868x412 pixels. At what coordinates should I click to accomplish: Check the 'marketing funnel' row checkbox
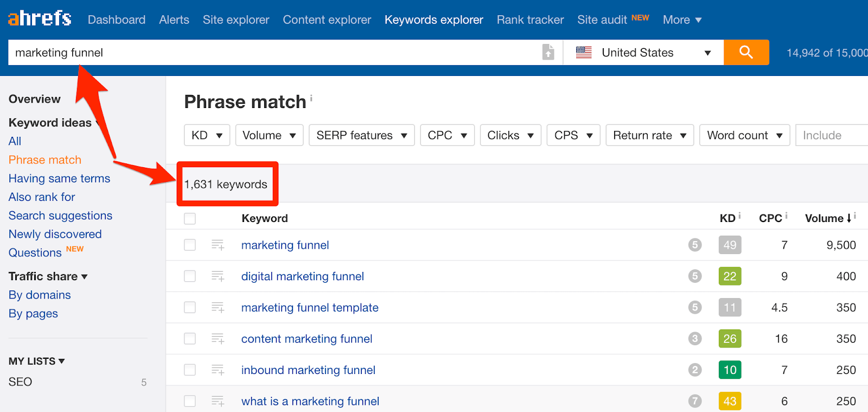coord(190,245)
